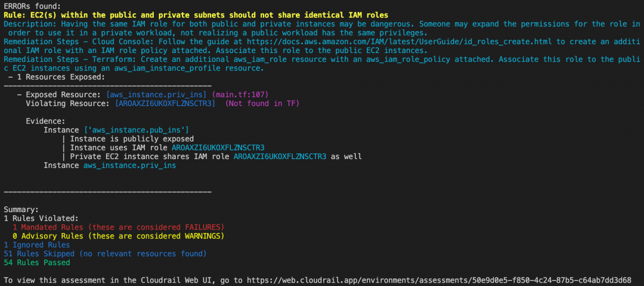
Task: Click the 'ERRORs found:' header text
Action: [32, 6]
